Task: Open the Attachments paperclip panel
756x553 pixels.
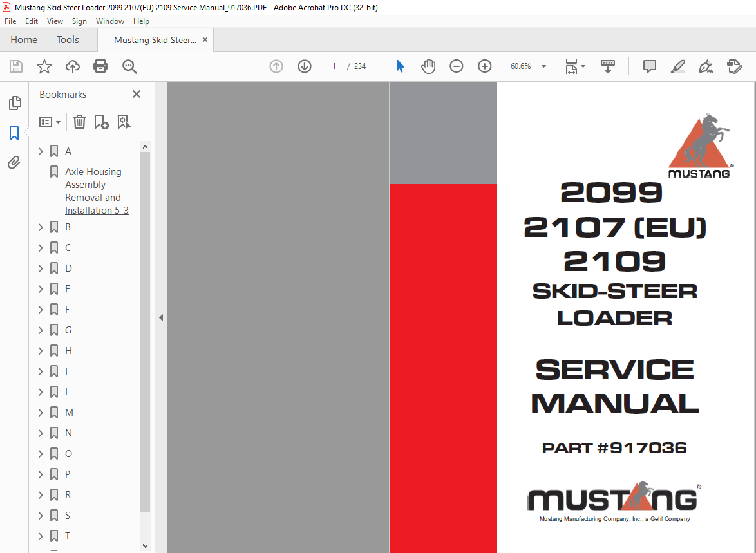Action: click(x=14, y=162)
